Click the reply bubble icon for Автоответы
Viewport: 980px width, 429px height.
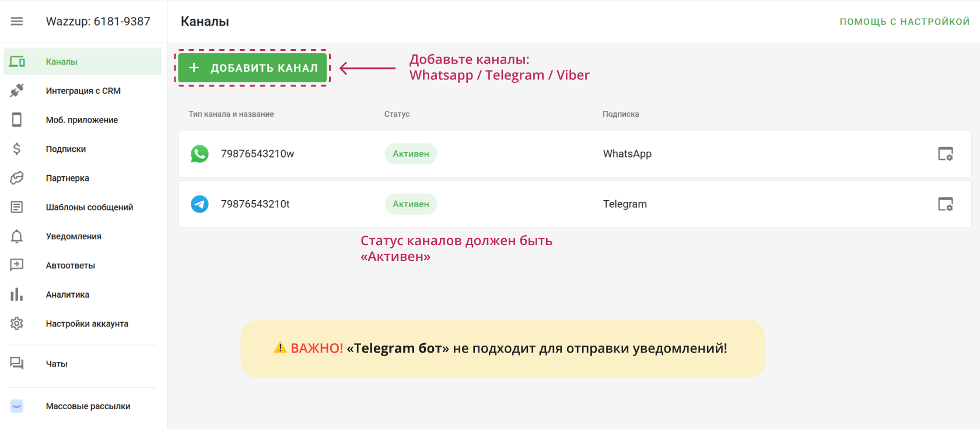(x=17, y=265)
